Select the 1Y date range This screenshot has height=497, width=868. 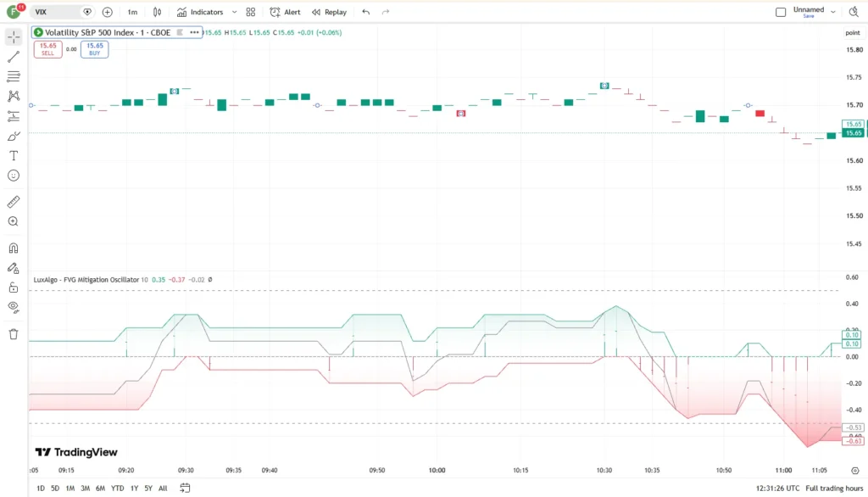(x=134, y=489)
